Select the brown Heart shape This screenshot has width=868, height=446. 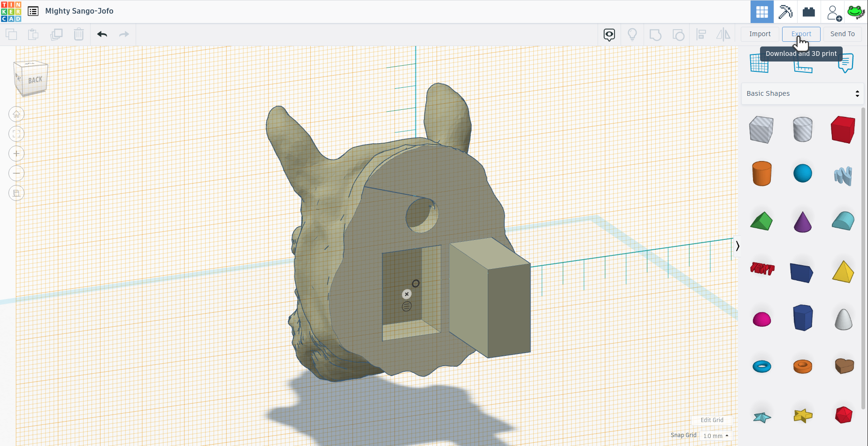click(x=844, y=366)
